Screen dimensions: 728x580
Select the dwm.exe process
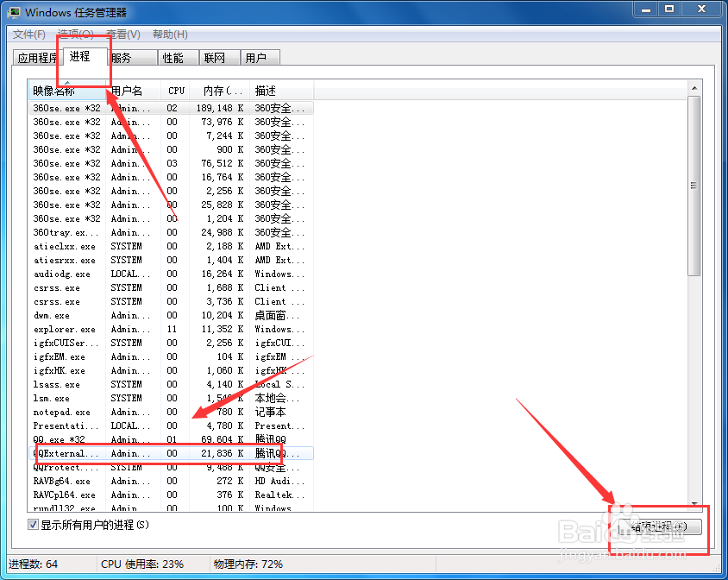[x=171, y=315]
